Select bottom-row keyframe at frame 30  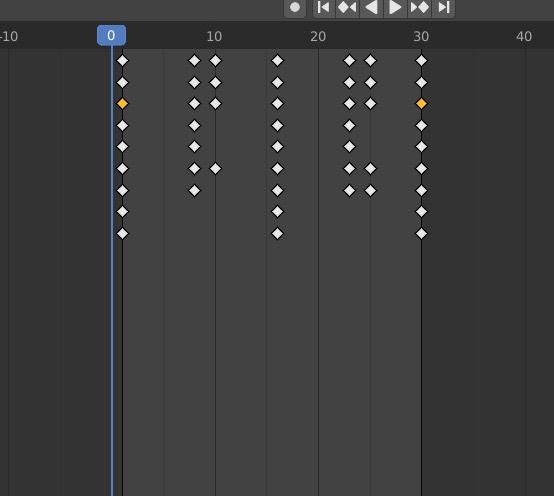click(421, 234)
